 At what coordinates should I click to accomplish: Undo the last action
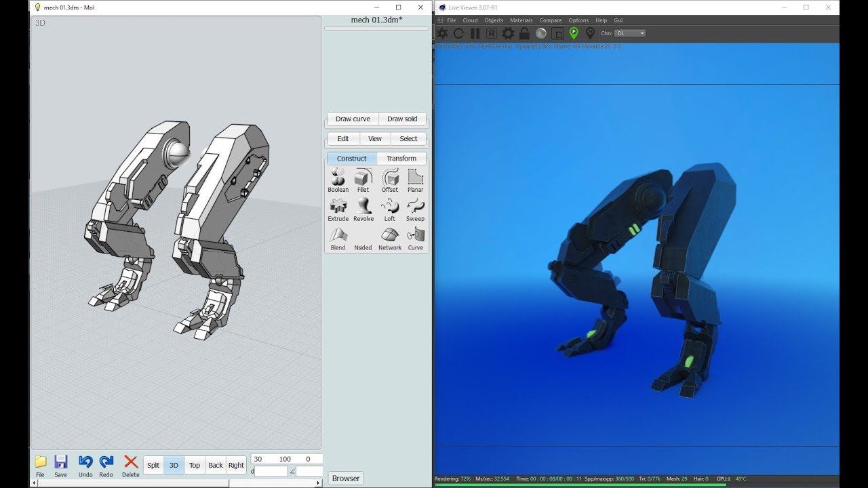pos(85,465)
